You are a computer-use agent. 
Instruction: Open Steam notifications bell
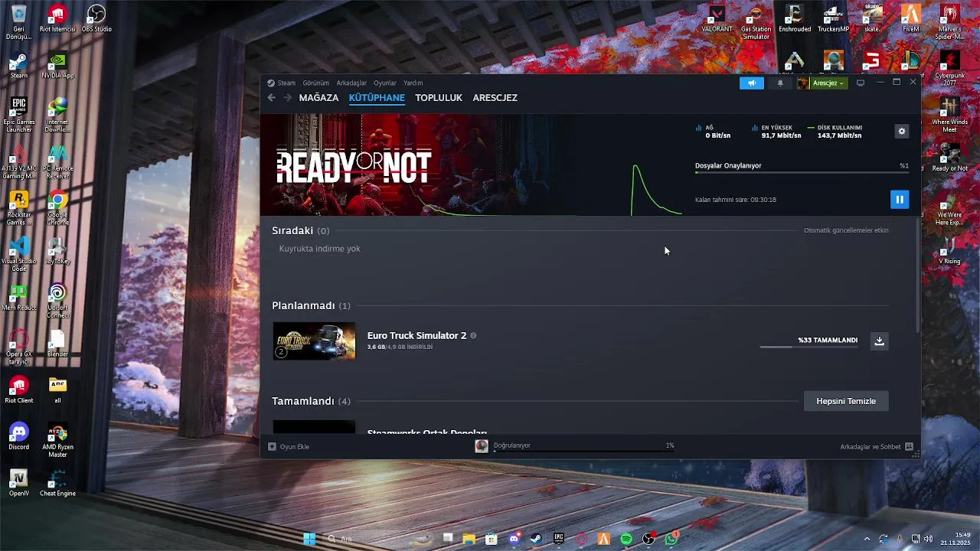[780, 83]
